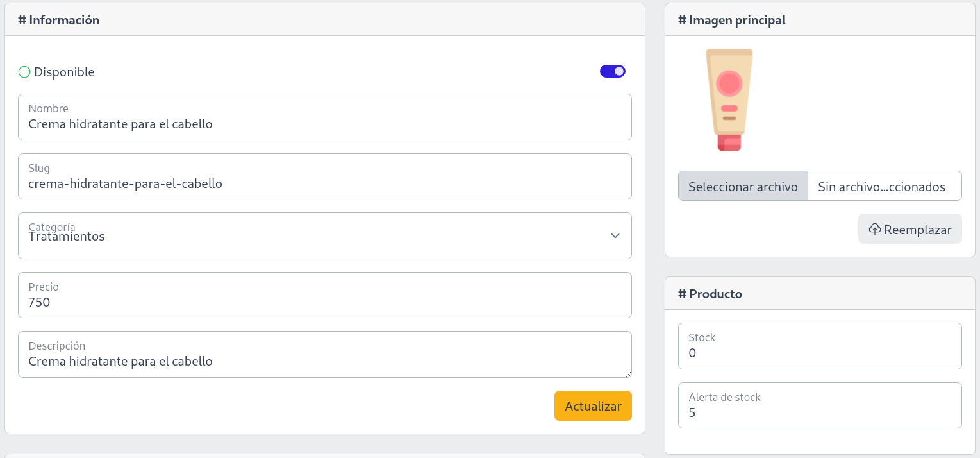Focus the Stock input field
The image size is (980, 458).
pos(820,353)
